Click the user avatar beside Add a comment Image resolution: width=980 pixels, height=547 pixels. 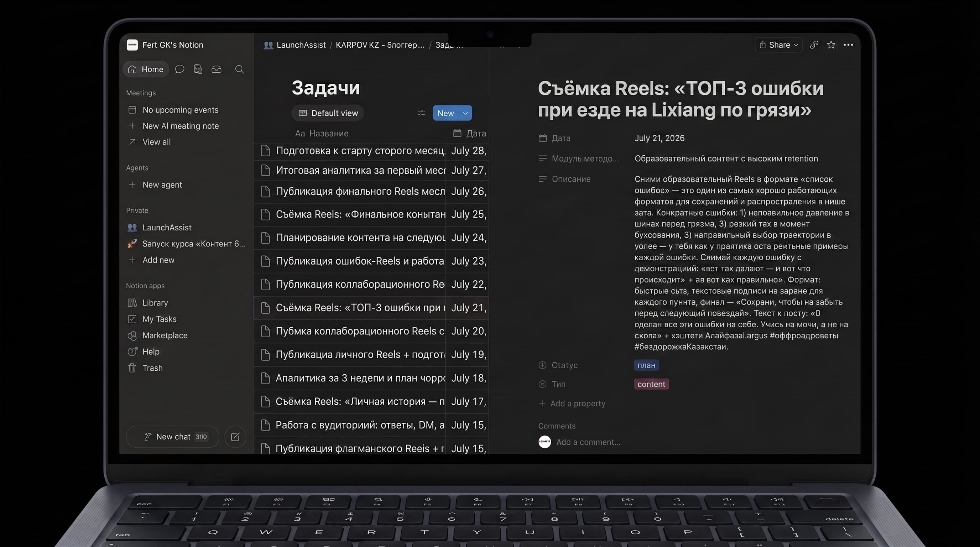pyautogui.click(x=544, y=442)
